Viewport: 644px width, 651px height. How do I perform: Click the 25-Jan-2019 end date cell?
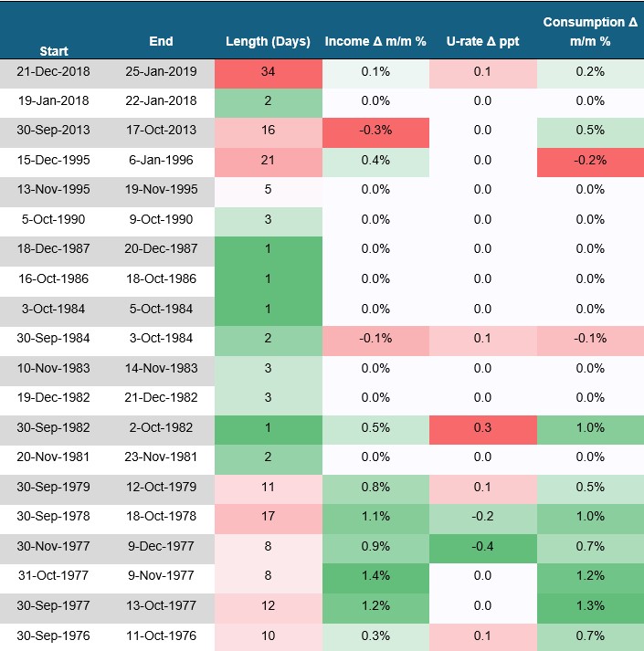click(161, 72)
